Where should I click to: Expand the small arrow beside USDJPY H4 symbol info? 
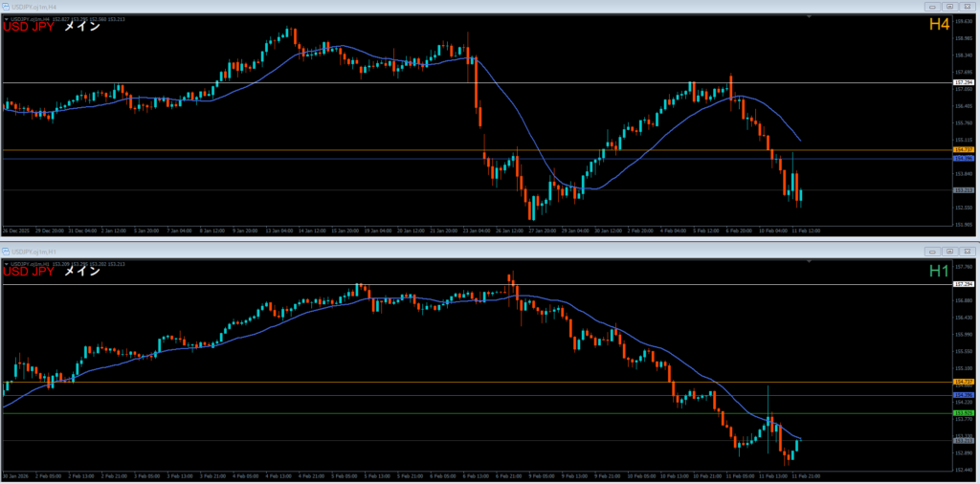[5, 18]
